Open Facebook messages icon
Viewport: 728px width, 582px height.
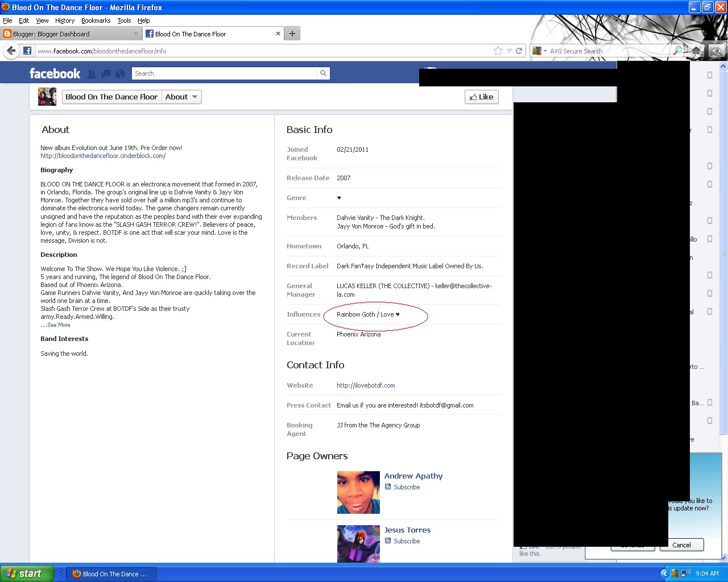(x=106, y=74)
